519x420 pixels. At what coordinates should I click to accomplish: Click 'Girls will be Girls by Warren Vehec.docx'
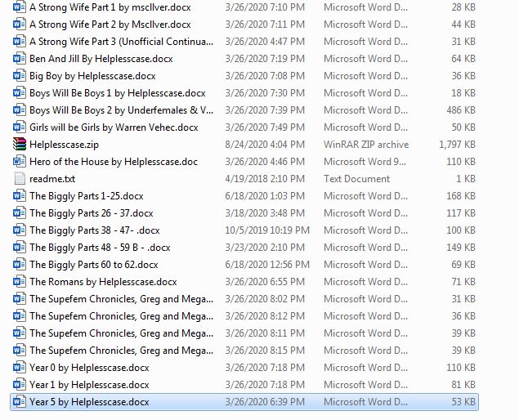[x=114, y=127]
